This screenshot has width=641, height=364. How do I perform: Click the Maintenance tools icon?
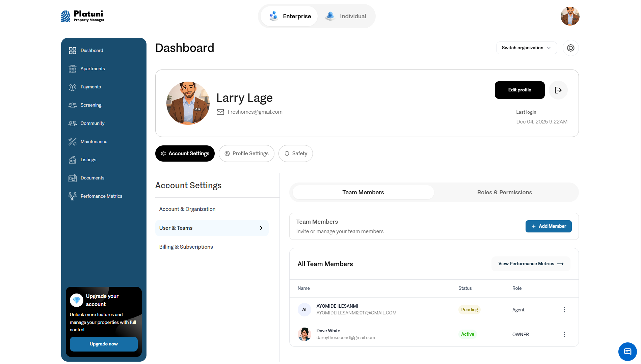tap(73, 142)
